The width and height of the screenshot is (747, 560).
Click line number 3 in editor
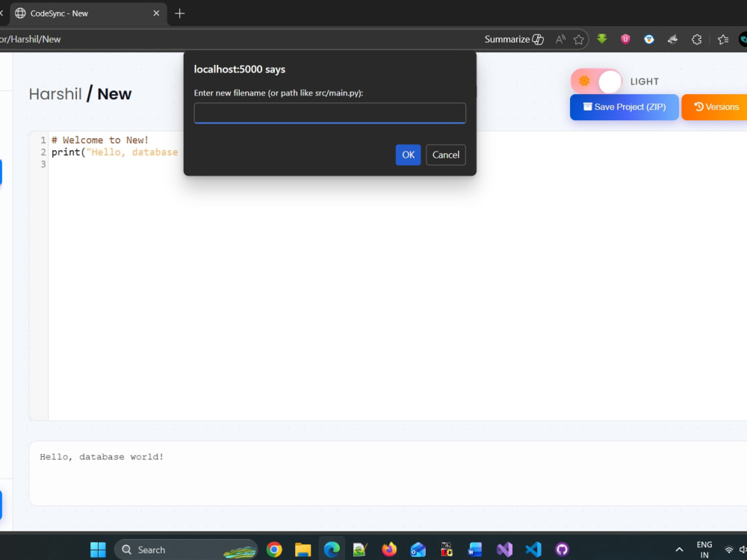click(43, 164)
